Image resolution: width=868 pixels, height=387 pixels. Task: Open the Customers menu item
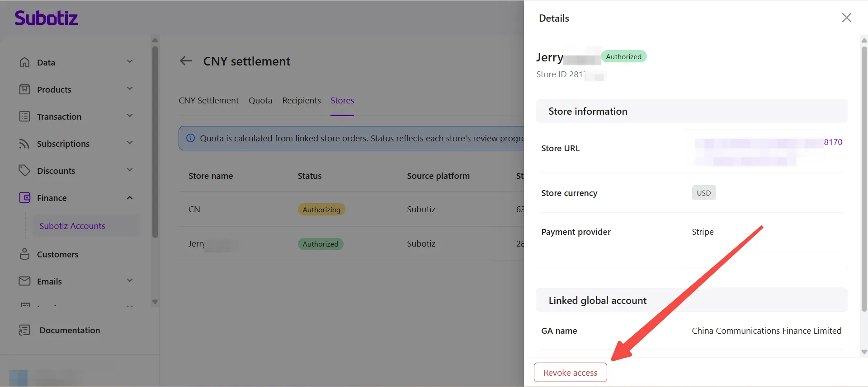coord(57,255)
